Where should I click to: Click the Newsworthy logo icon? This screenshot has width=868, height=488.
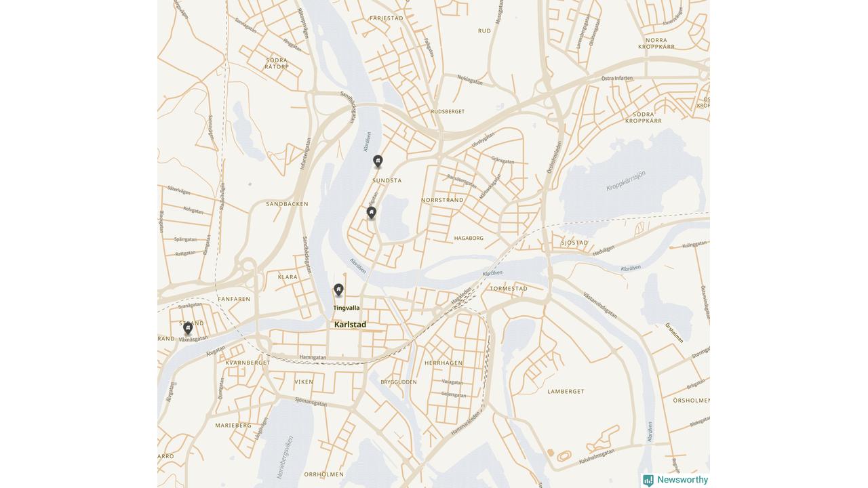(648, 480)
